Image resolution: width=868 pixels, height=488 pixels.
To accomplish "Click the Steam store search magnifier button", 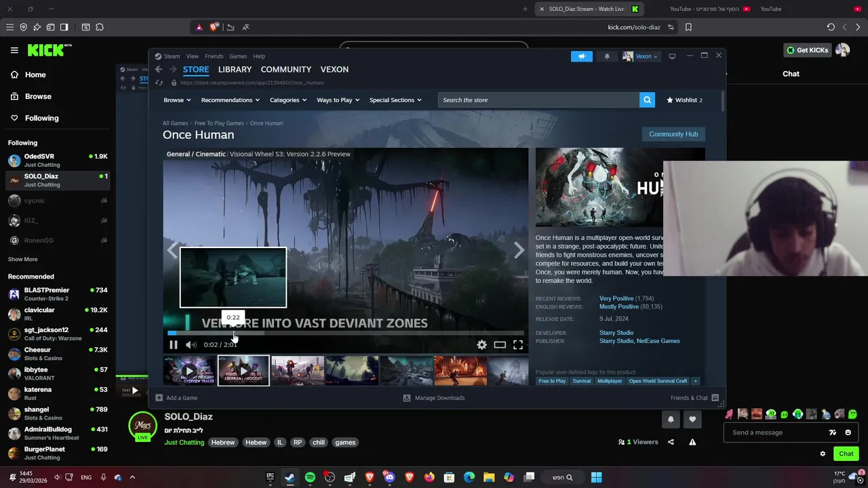I will click(x=648, y=100).
